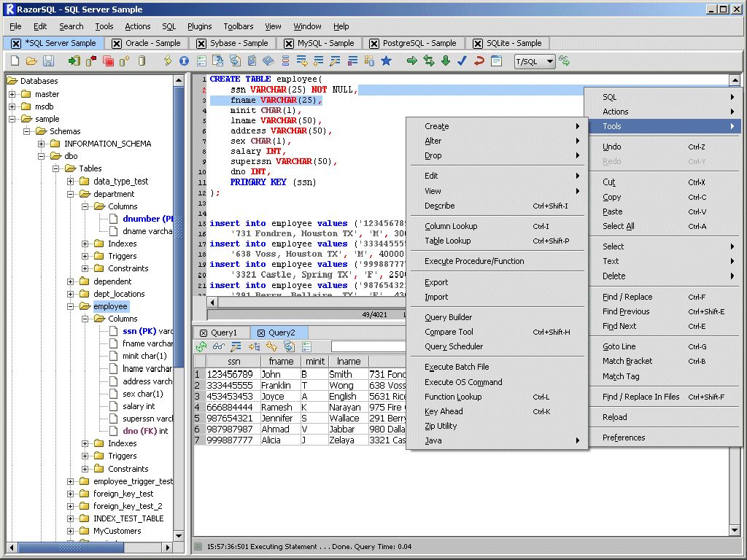Screen dimensions: 747x560
Task: Select the dno (FK) int column
Action: point(145,431)
